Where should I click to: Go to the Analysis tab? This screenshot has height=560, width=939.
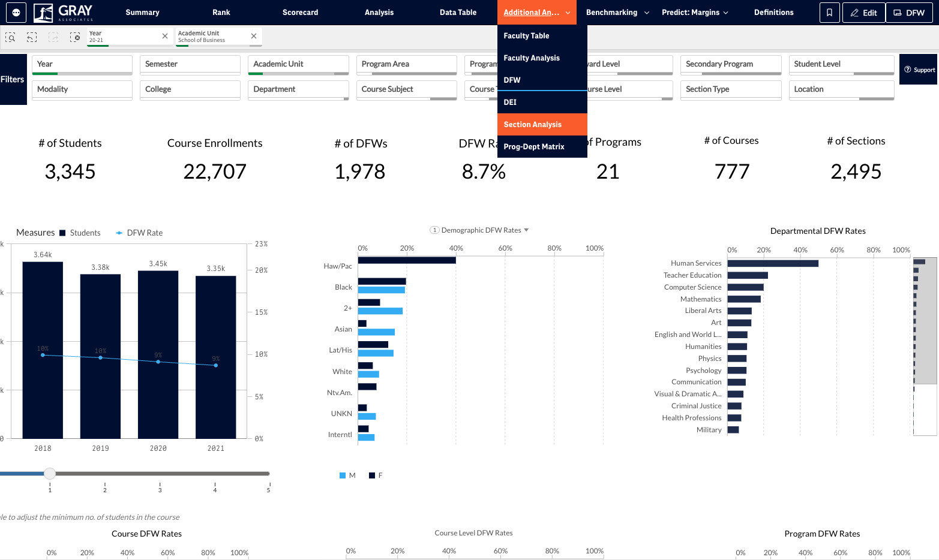(379, 13)
